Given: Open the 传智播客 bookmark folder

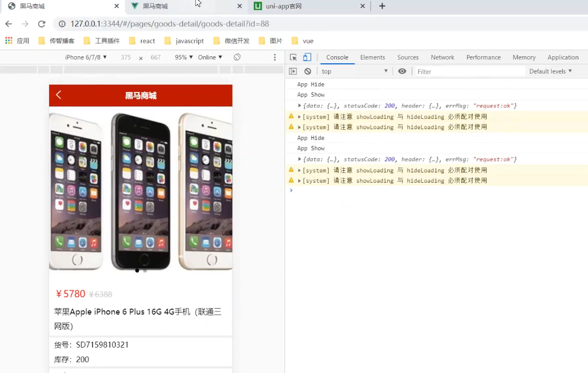Looking at the screenshot, I should [x=57, y=41].
